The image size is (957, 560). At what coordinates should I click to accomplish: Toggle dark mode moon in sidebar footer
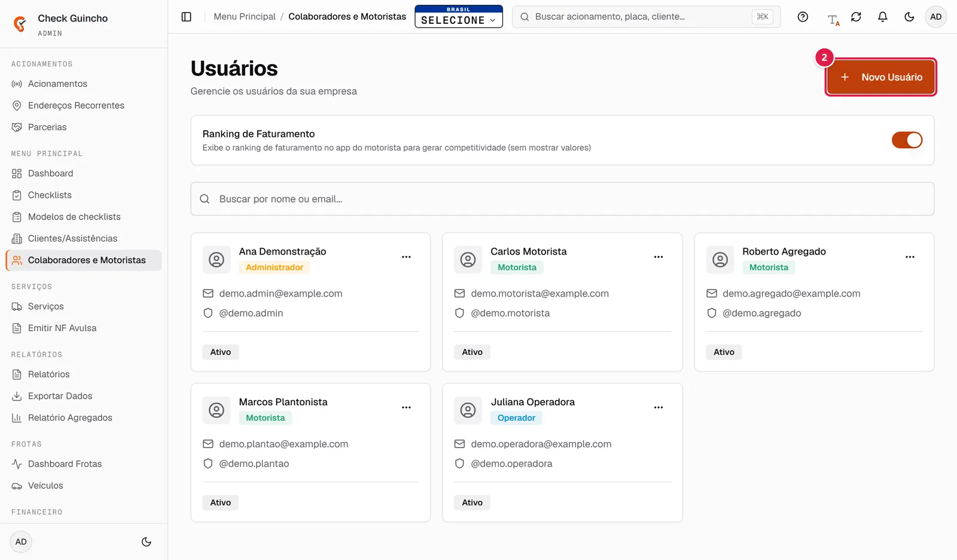[x=146, y=542]
